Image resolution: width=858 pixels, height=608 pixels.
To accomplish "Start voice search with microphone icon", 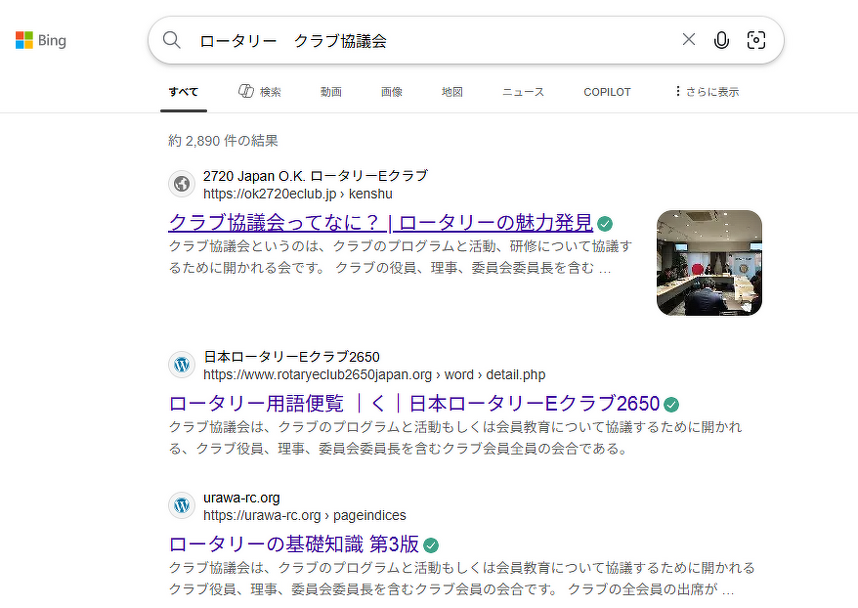I will coord(721,40).
